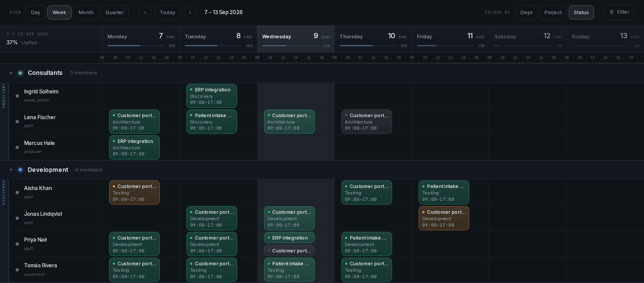Select the Thursday 10 sep column header
644x283 pixels.
(x=373, y=39)
